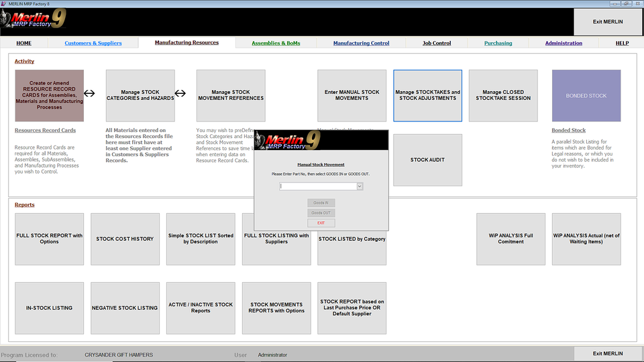Click the Goods OUT button
This screenshot has height=362, width=644.
[x=321, y=213]
